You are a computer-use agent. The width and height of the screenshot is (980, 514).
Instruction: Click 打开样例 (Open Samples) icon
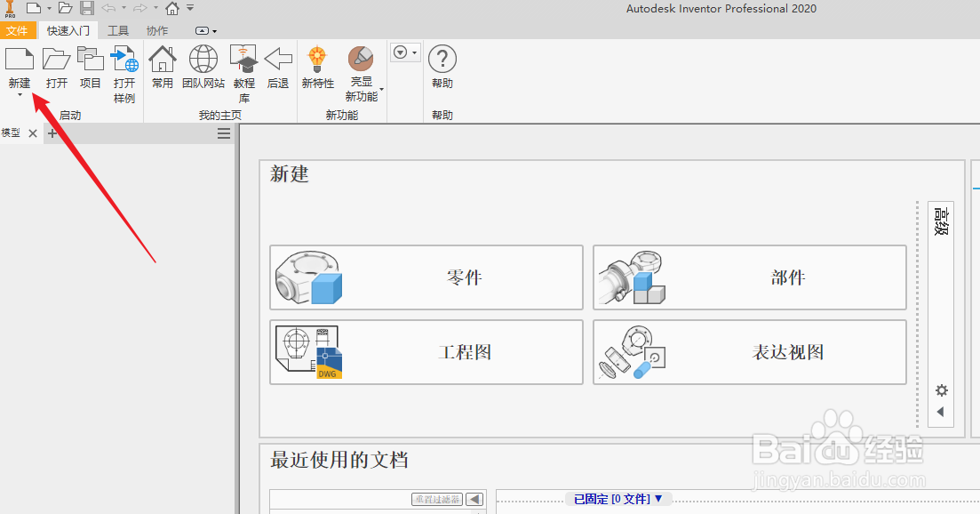click(124, 59)
